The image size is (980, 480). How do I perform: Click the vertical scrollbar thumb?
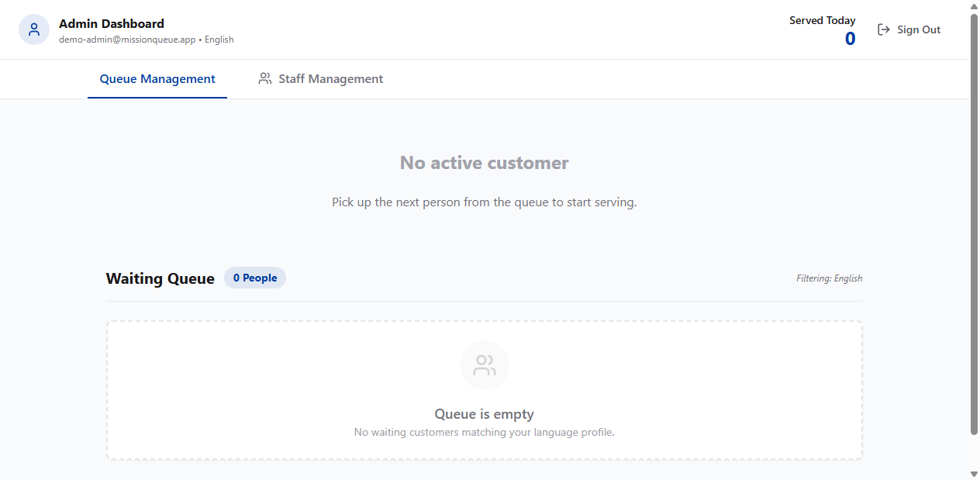[x=974, y=225]
